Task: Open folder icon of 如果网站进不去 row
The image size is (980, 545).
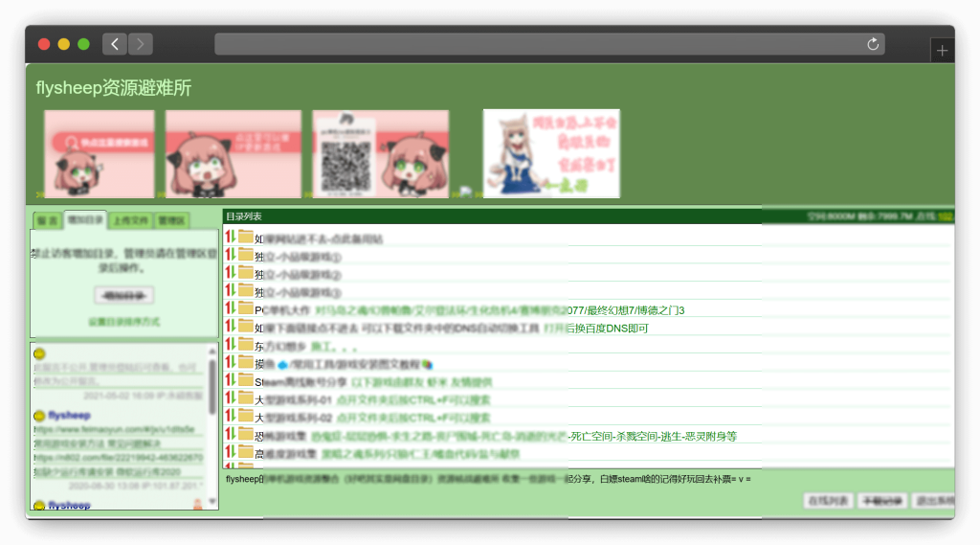Action: pyautogui.click(x=246, y=237)
